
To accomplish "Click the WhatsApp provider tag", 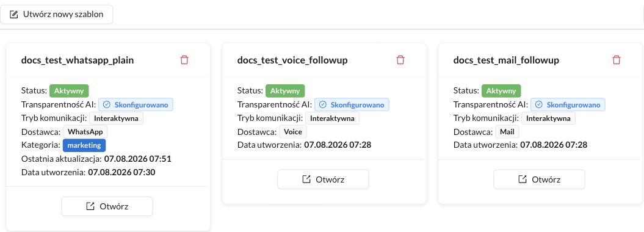I will click(x=85, y=132).
